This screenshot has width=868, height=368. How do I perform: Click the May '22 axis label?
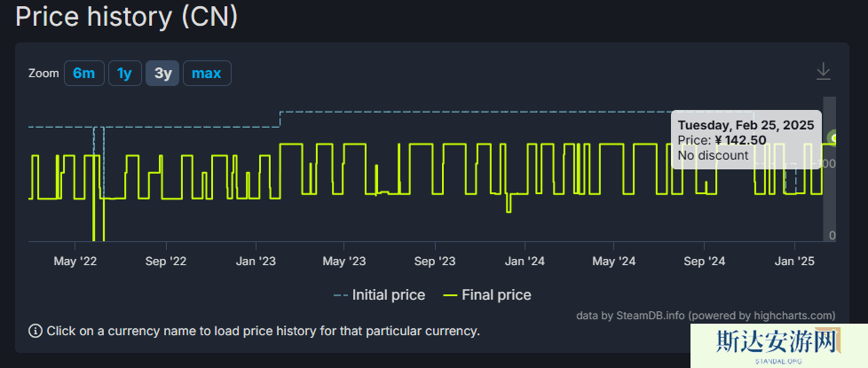point(75,261)
